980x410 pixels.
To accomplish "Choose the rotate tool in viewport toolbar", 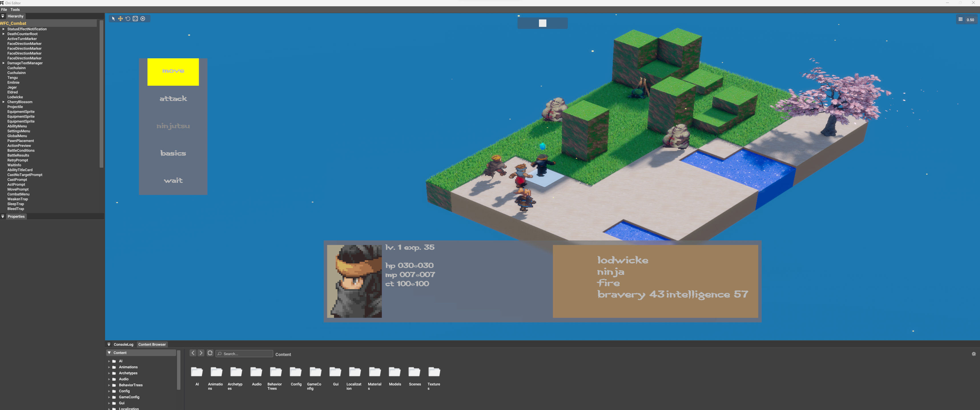I will pyautogui.click(x=128, y=19).
